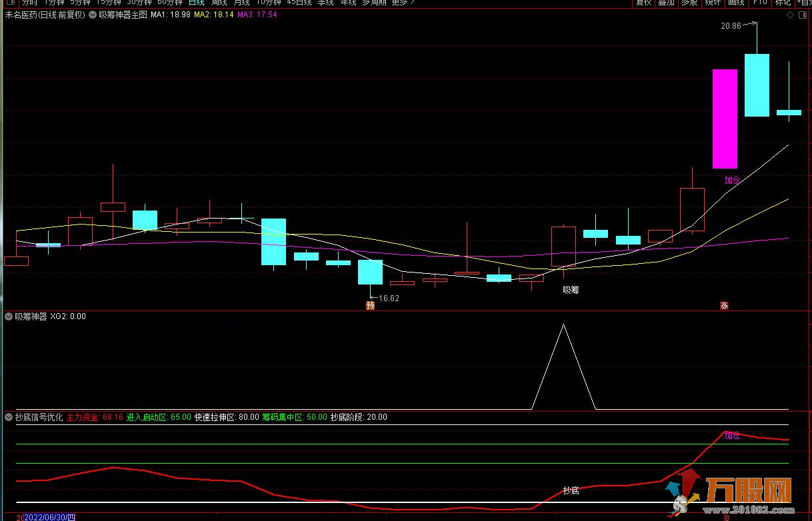812x521 pixels.
Task: Click the white 抄底 signal label
Action: point(571,490)
